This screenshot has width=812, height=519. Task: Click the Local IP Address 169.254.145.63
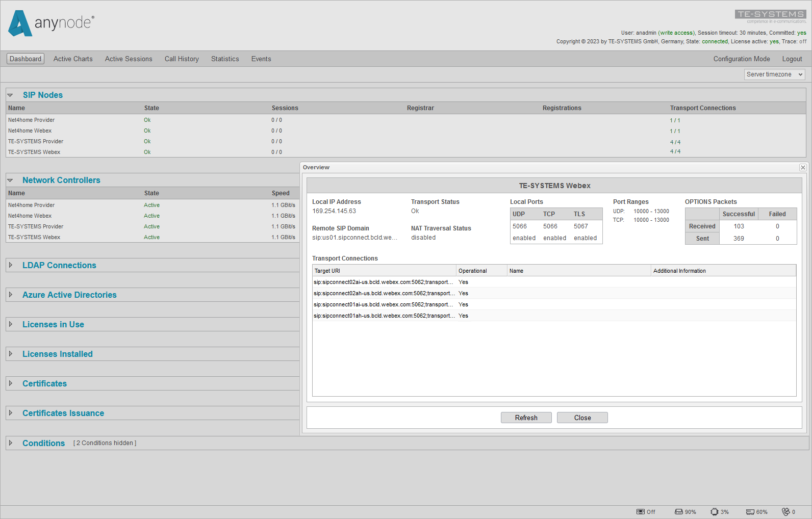point(334,211)
